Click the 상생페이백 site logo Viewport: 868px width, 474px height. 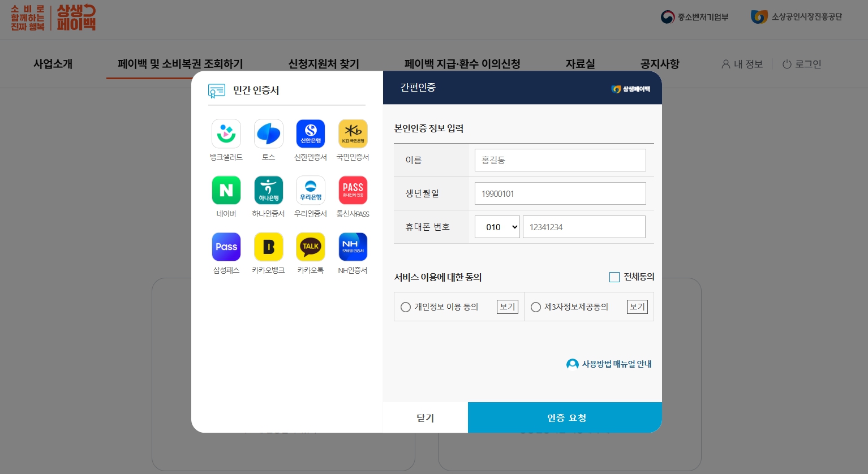[53, 18]
